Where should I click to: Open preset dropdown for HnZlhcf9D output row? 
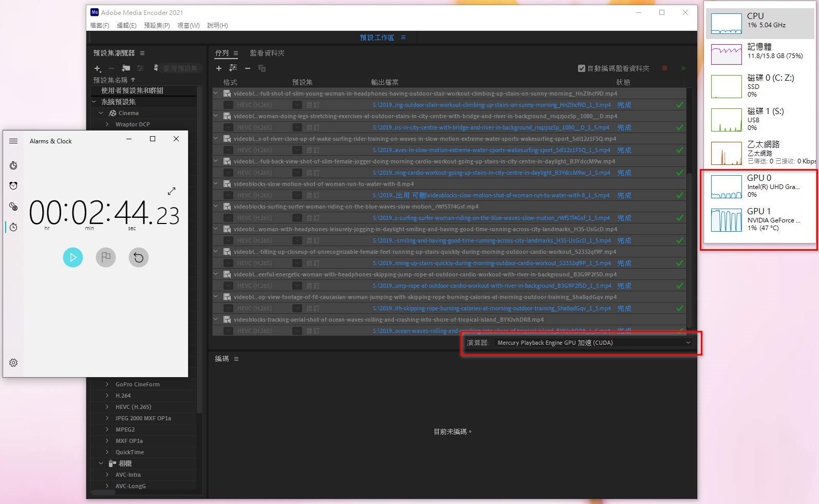[x=297, y=105]
